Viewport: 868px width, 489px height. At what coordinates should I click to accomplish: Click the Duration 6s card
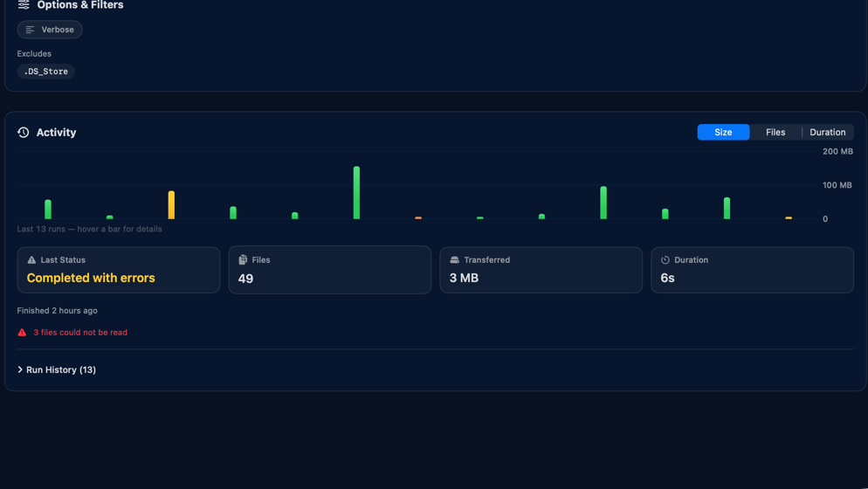753,270
